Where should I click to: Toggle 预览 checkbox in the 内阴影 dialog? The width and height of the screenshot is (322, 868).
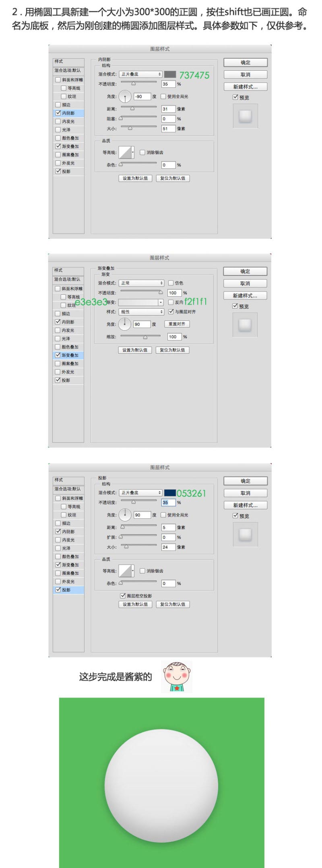point(235,97)
